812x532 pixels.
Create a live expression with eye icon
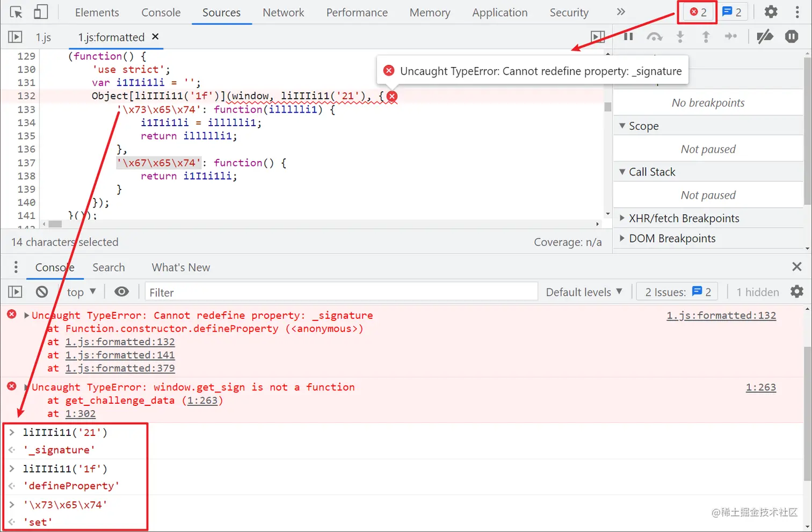122,291
